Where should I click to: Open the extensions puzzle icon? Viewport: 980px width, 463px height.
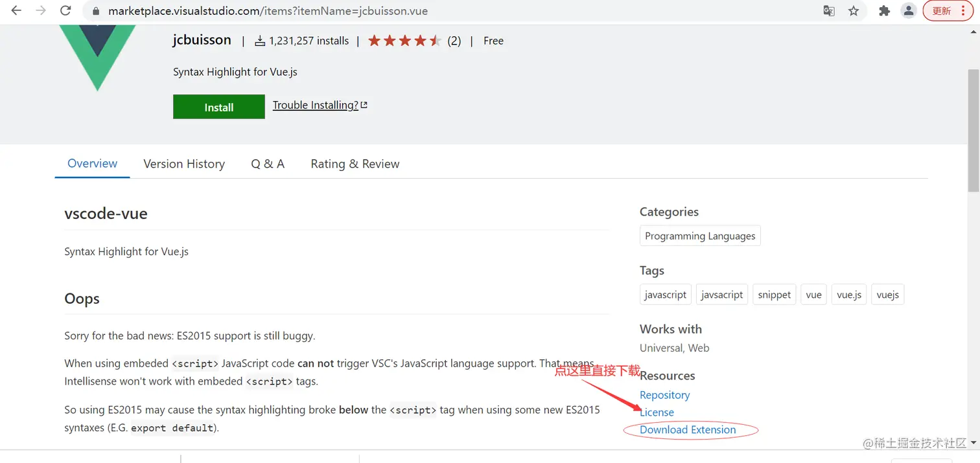[x=884, y=11]
